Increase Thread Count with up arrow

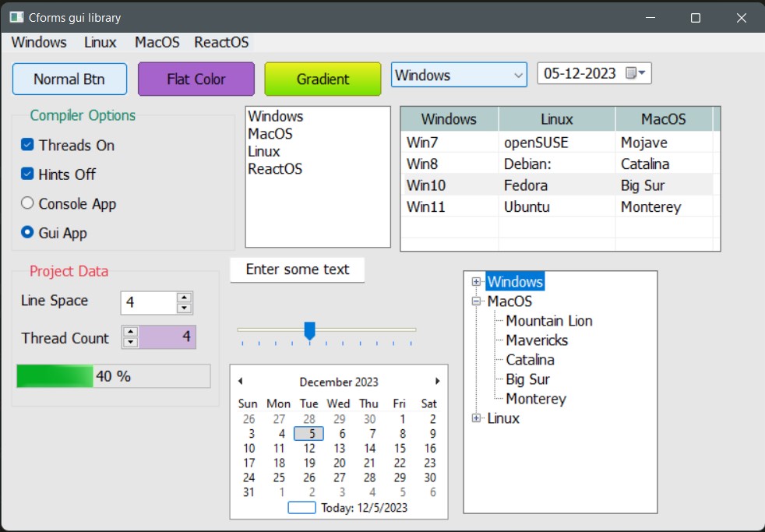click(x=130, y=332)
